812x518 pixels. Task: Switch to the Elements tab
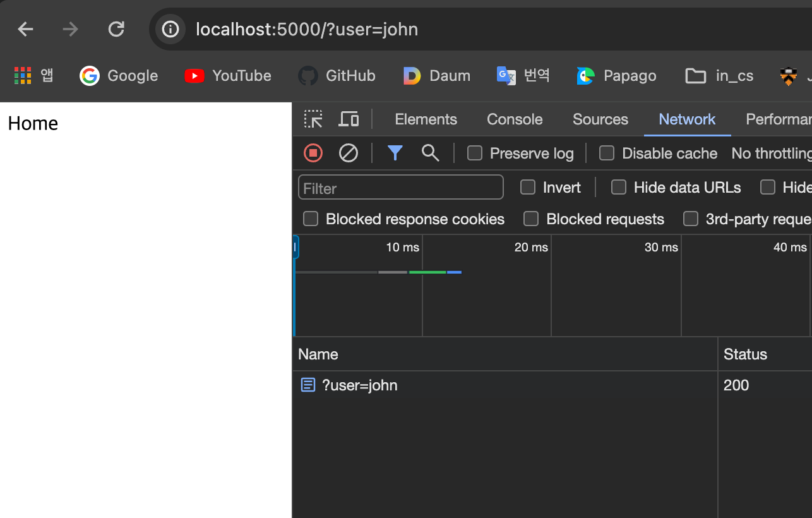tap(426, 119)
